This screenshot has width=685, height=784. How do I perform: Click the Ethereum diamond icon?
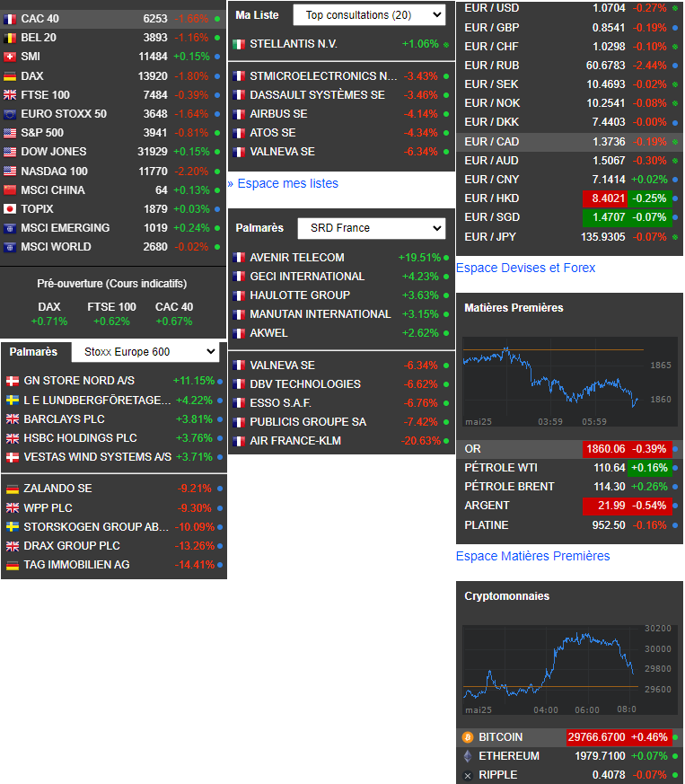(468, 756)
